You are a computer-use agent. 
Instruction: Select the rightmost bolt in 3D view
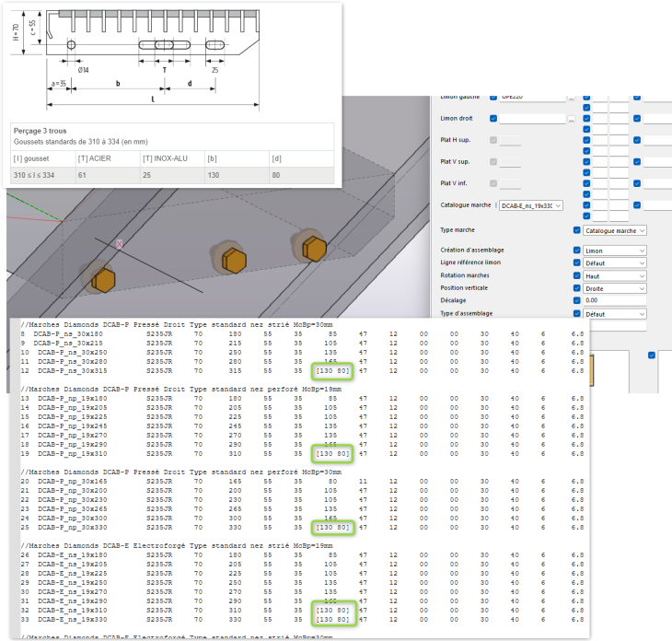click(x=313, y=248)
